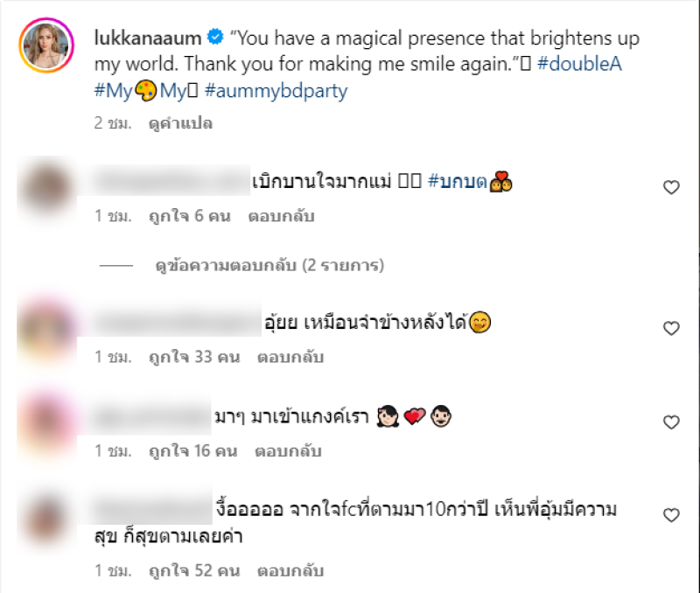Reply to the comment with 52 likes

pos(290,571)
